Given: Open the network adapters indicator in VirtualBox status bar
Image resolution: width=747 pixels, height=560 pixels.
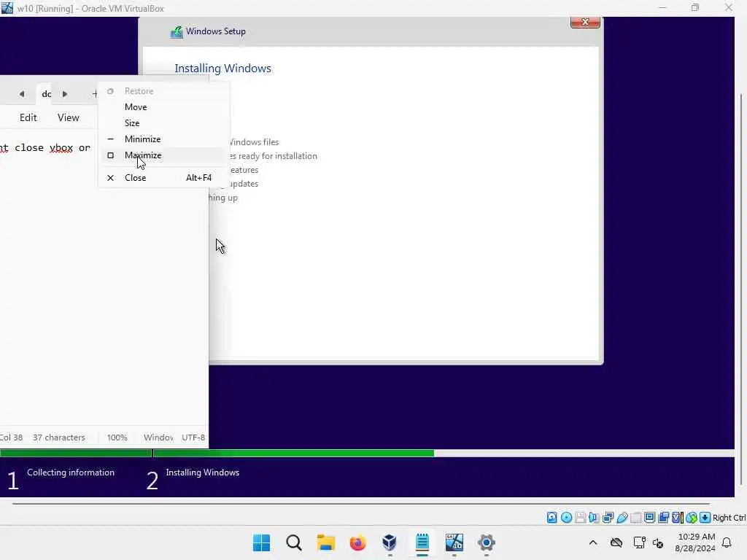Looking at the screenshot, I should (608, 518).
